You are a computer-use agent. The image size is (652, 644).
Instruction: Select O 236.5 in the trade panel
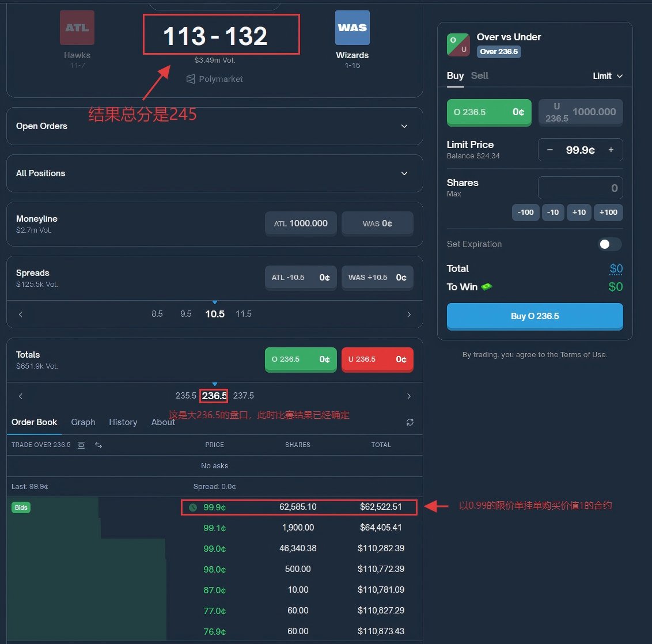tap(489, 112)
